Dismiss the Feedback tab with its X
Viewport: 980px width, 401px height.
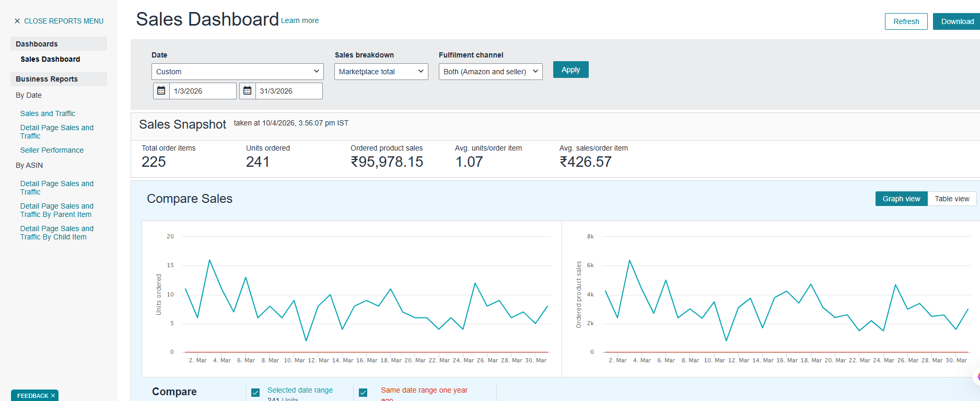click(x=53, y=396)
